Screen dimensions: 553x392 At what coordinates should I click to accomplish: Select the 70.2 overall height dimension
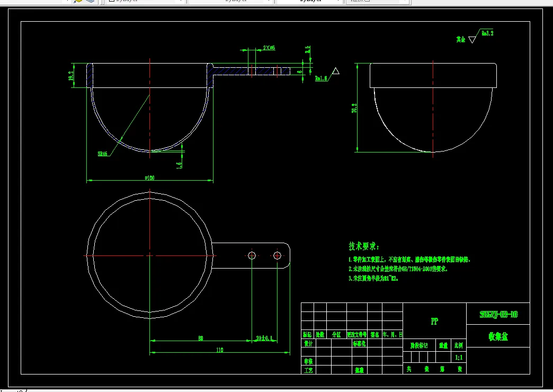(x=354, y=108)
